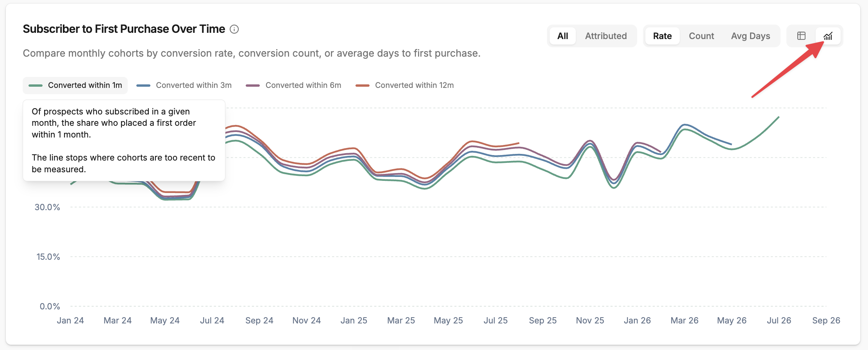The image size is (868, 350).
Task: Click the Nov 25 axis label
Action: click(590, 320)
